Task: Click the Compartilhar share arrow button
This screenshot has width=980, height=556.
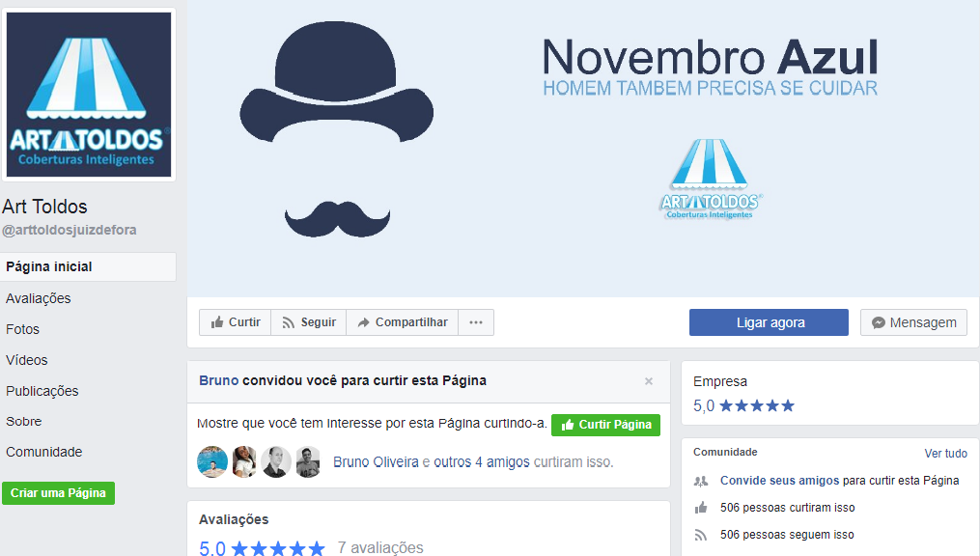Action: pos(402,322)
